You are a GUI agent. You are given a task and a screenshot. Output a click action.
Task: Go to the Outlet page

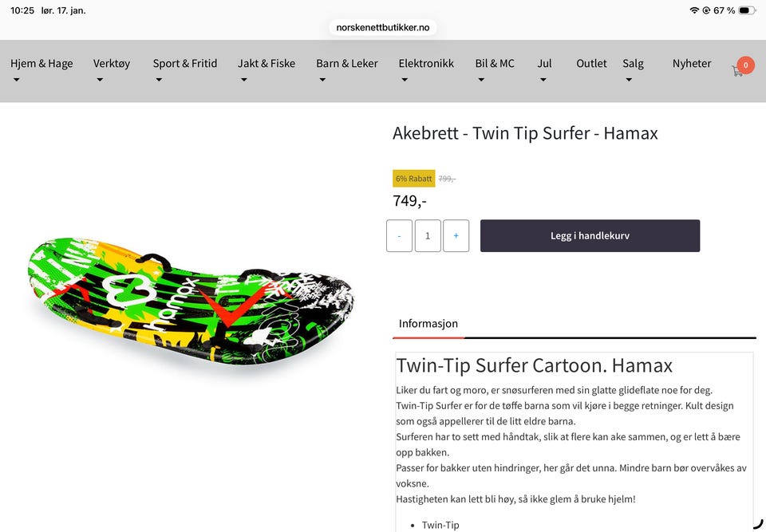[x=591, y=64]
